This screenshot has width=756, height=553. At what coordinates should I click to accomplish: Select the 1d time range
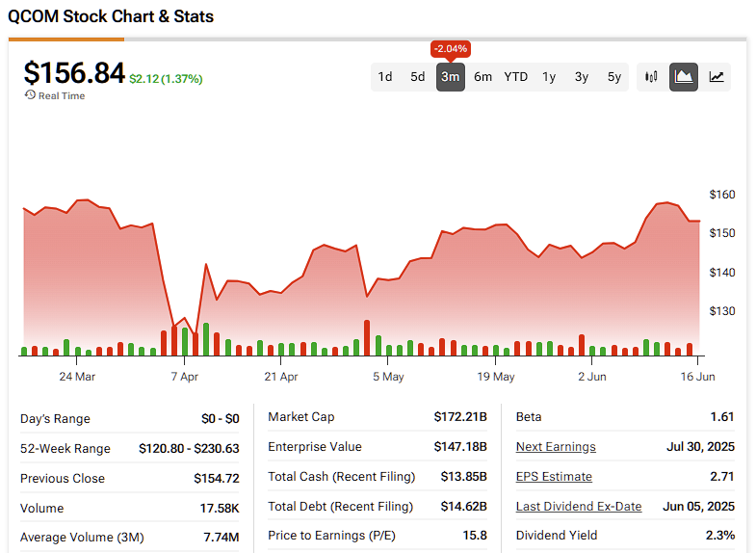coord(385,77)
